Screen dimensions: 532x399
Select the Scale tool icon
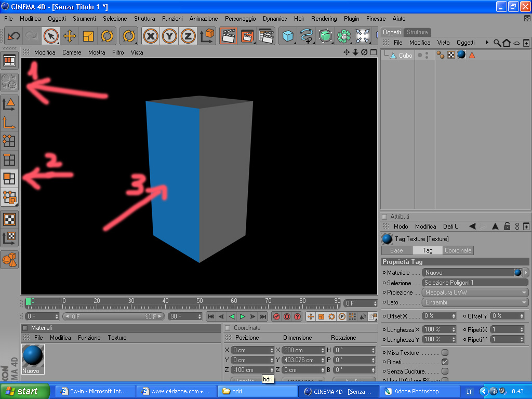[88, 36]
